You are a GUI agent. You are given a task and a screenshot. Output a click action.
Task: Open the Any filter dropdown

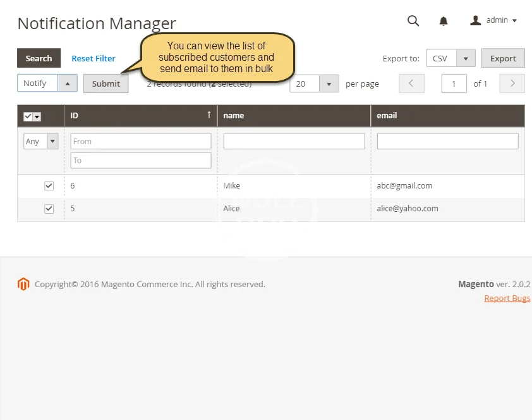(52, 141)
